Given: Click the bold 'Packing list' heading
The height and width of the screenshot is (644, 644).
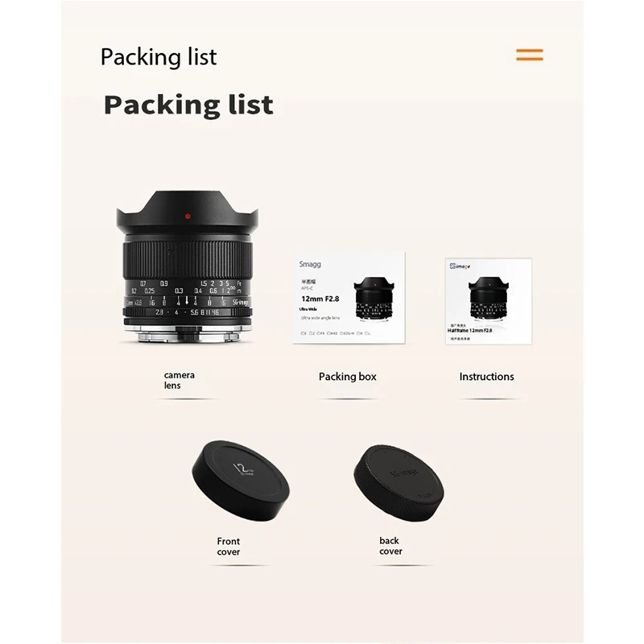Looking at the screenshot, I should [x=188, y=105].
